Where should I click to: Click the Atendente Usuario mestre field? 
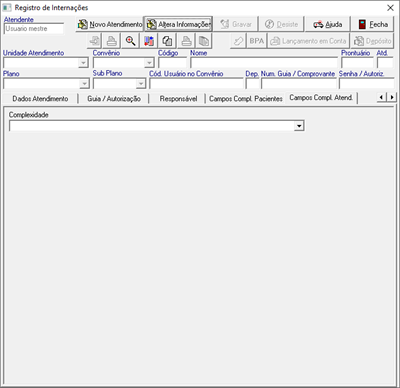[x=34, y=29]
